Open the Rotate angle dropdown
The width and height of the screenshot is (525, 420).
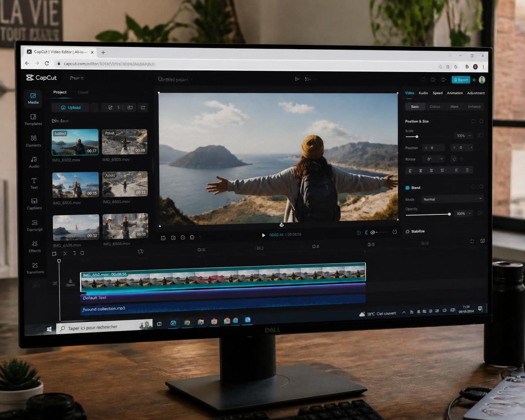(x=434, y=159)
